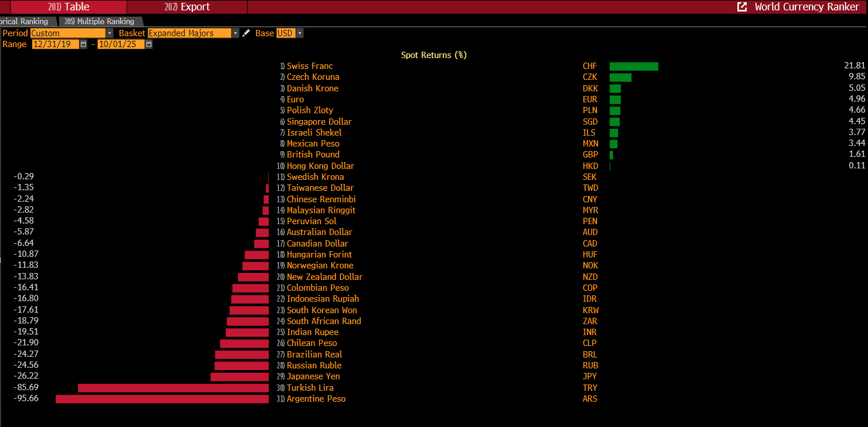Click the pop-out icon beside World Currency Ranker

click(742, 7)
